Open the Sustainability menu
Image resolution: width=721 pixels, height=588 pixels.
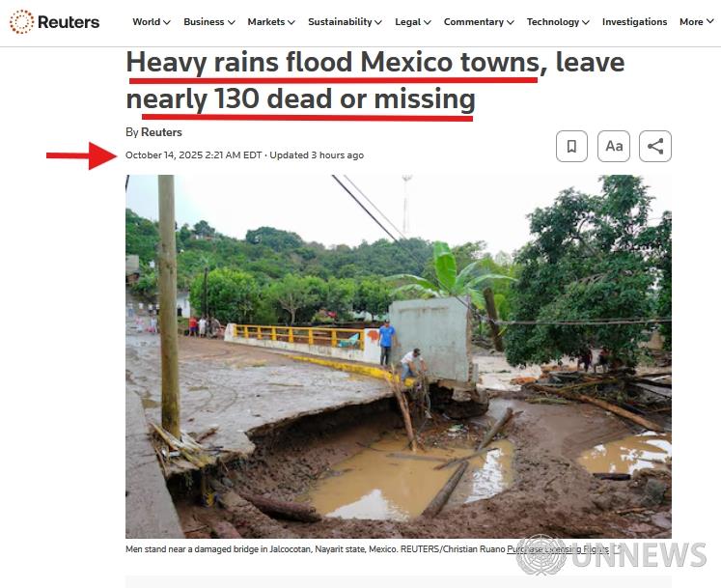[x=345, y=21]
